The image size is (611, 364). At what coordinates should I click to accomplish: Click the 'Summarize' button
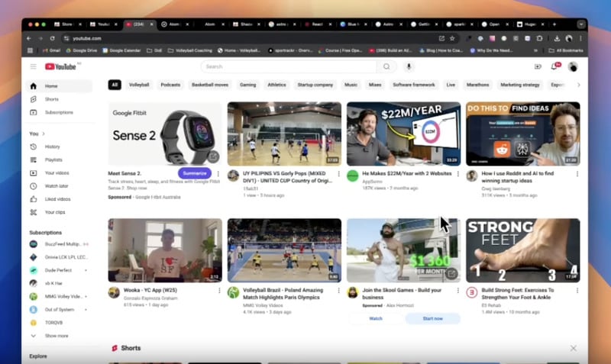195,173
